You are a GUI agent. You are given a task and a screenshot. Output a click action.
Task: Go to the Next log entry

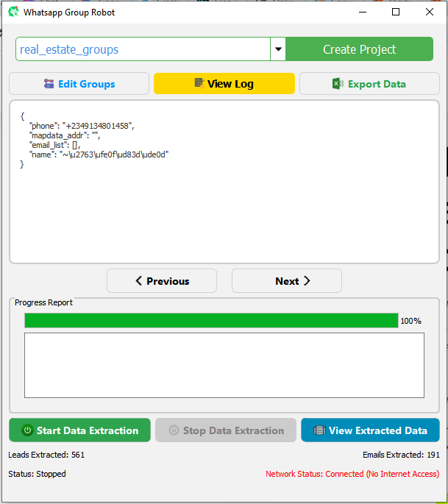click(287, 281)
